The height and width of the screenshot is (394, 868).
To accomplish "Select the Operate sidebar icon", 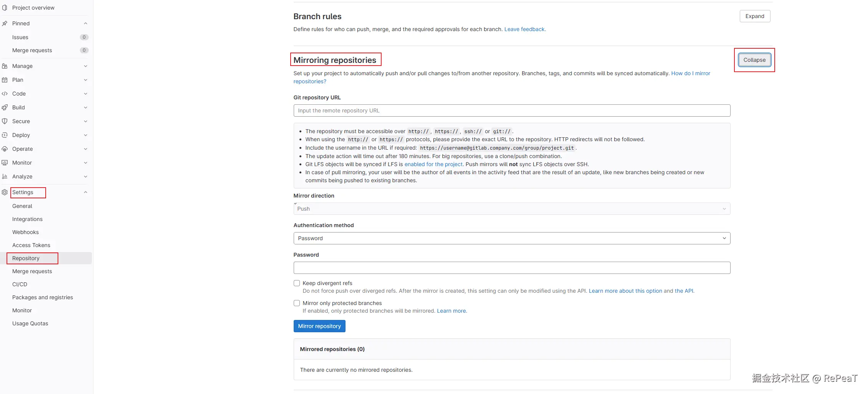I will tap(4, 148).
